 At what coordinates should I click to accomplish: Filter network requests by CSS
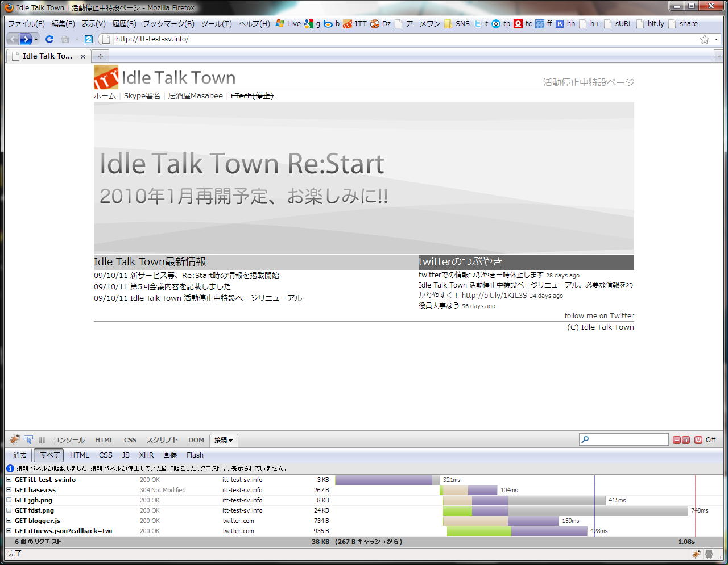point(106,455)
